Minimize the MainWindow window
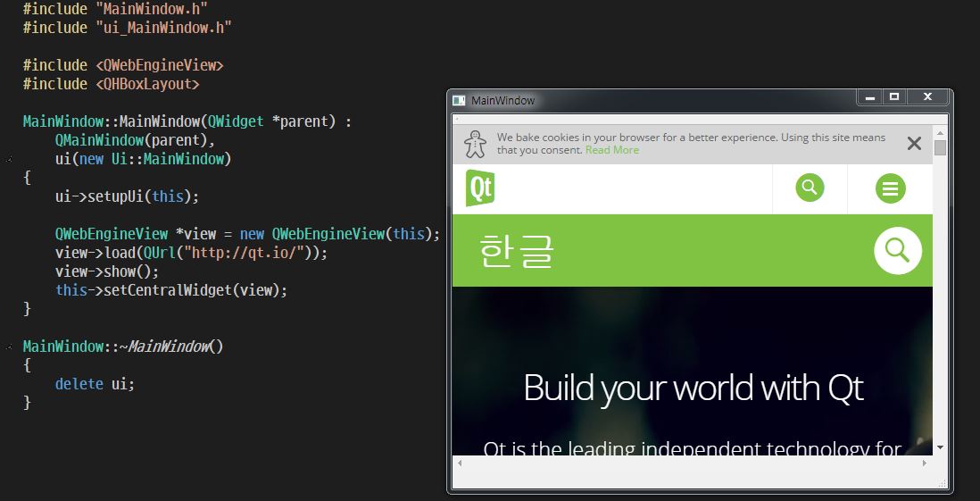 pyautogui.click(x=868, y=96)
